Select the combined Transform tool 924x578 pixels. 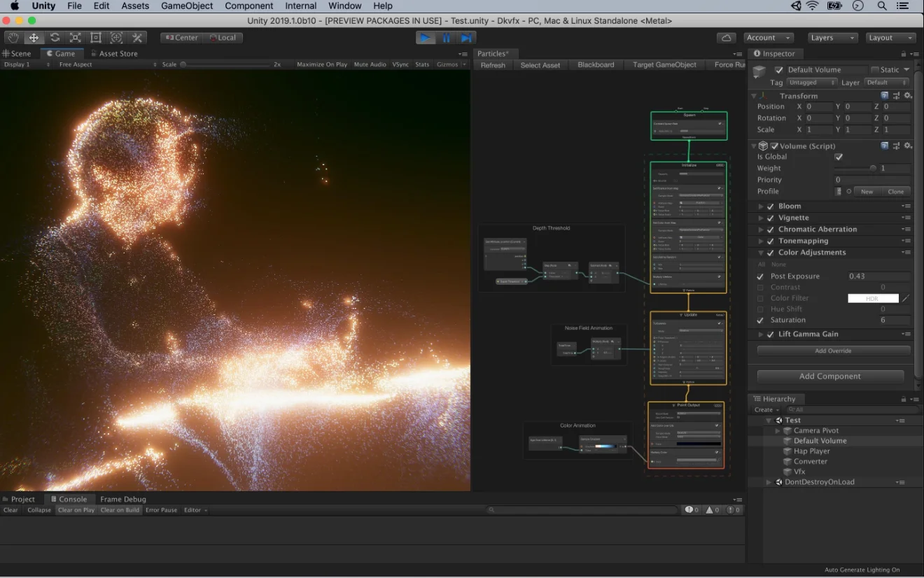116,38
